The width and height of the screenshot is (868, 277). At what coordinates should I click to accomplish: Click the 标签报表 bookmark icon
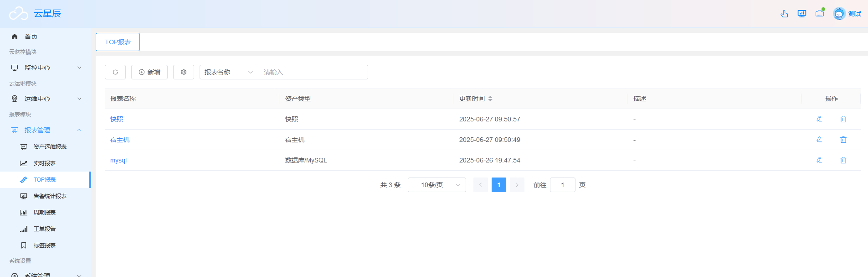[24, 246]
